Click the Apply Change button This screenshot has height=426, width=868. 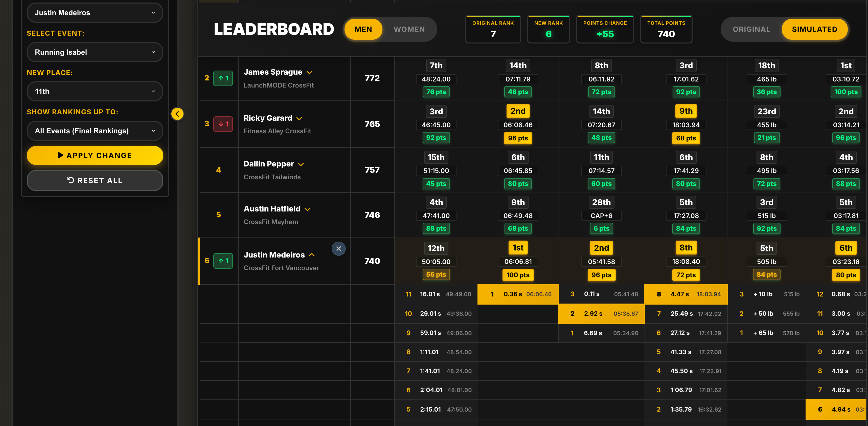(x=95, y=156)
